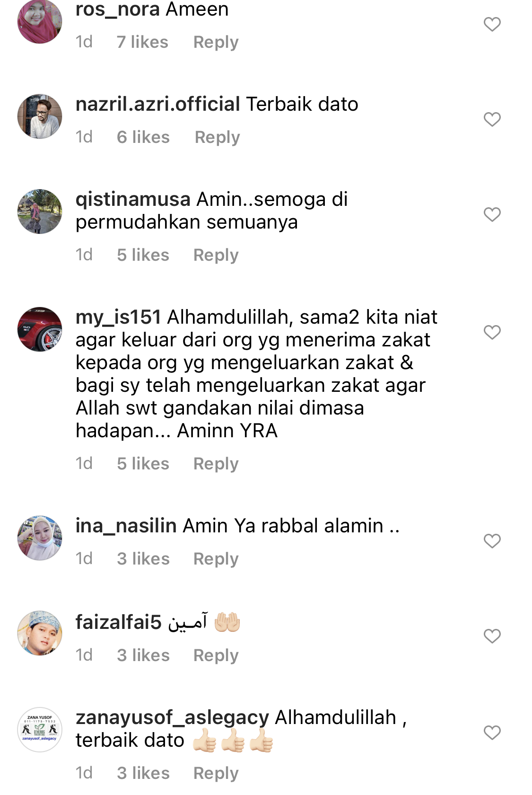The height and width of the screenshot is (795, 532).
Task: Tap heart on nazril.azri.official's comment
Action: pyautogui.click(x=492, y=119)
